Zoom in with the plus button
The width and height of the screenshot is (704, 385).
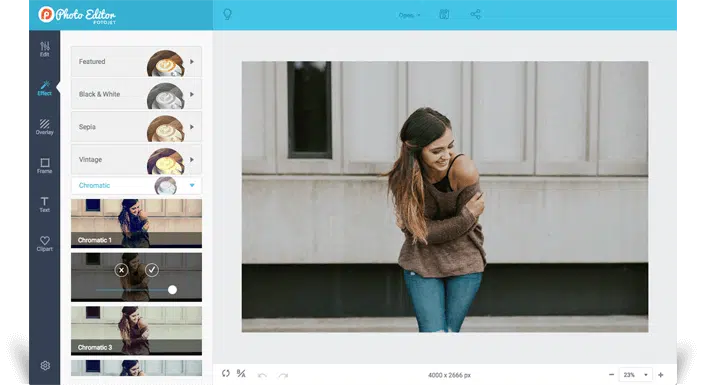[x=660, y=375]
